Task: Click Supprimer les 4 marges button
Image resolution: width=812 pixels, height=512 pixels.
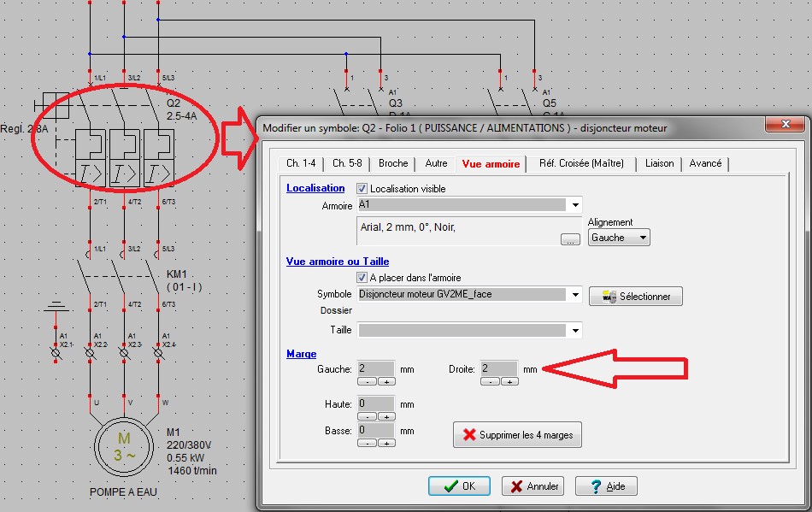Action: (517, 435)
